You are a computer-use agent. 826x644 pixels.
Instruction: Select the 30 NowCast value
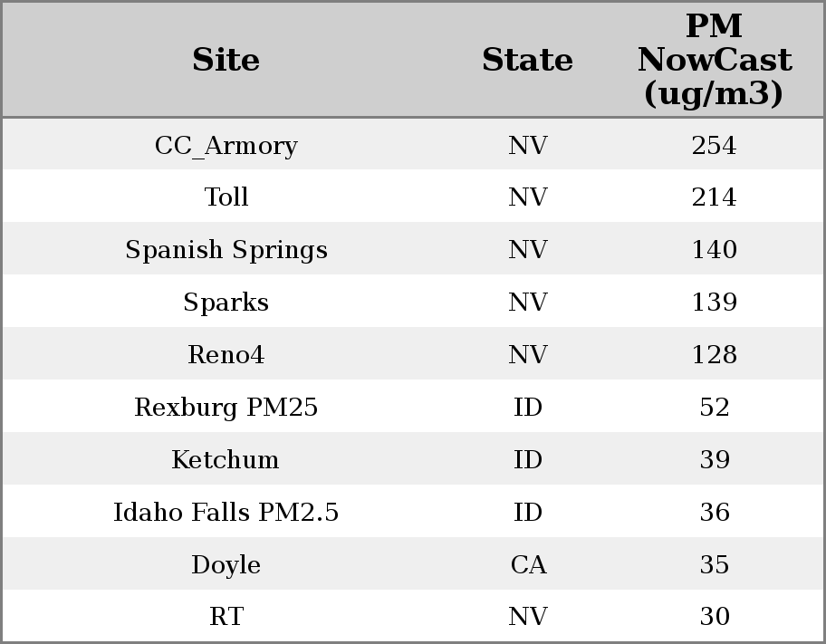click(x=714, y=617)
